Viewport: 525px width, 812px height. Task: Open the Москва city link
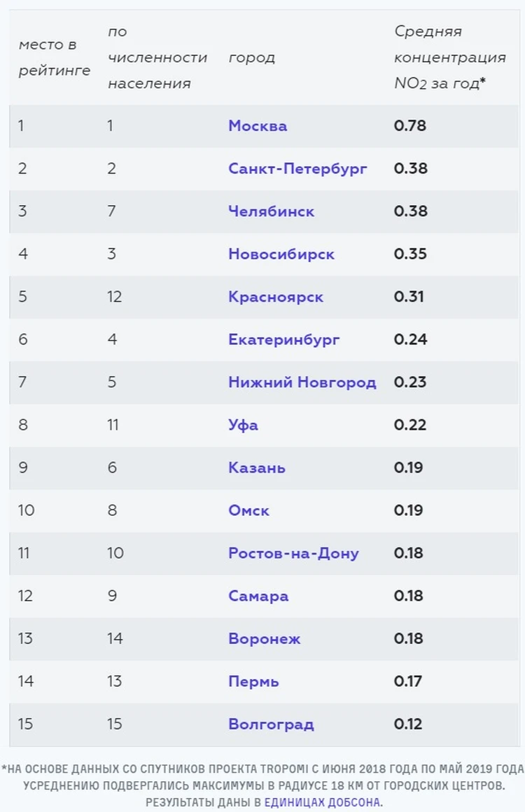(258, 126)
